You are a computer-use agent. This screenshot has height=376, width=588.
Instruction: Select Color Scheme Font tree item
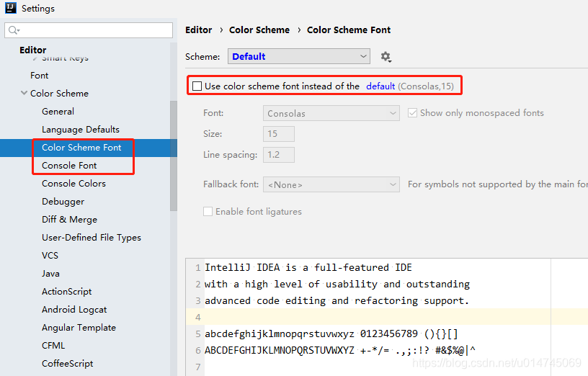click(x=81, y=148)
